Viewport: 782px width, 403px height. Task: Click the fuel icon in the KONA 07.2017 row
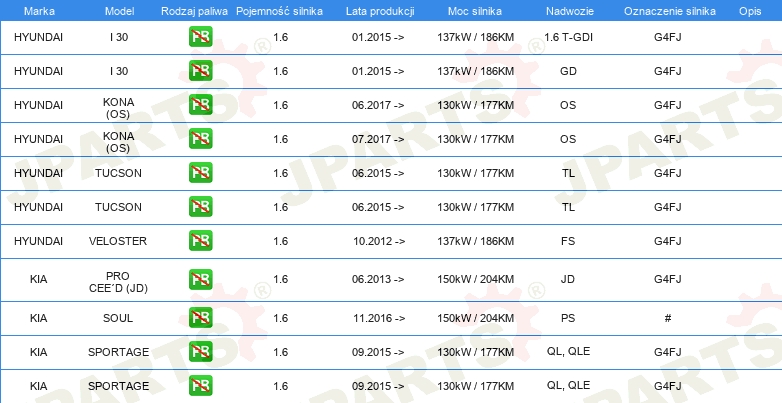(x=200, y=139)
